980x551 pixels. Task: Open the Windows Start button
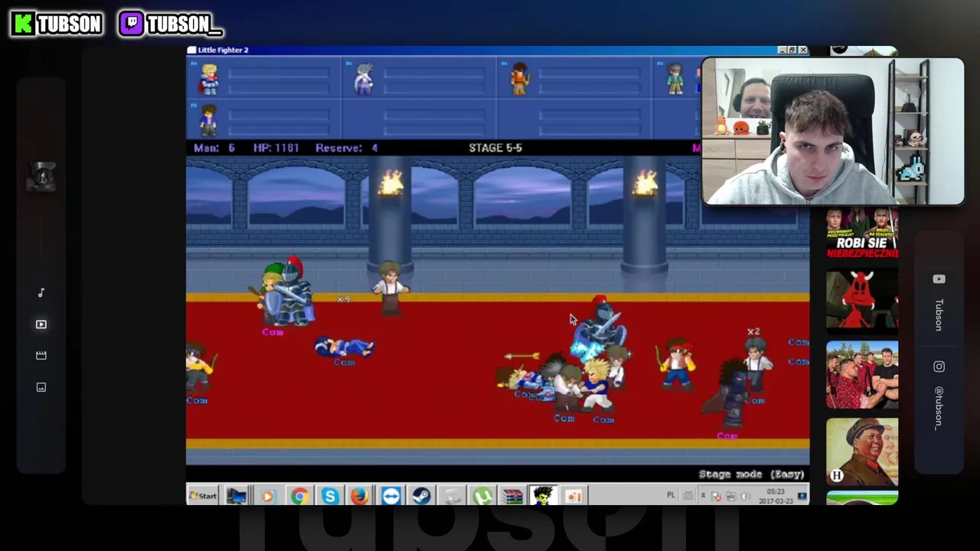click(204, 496)
